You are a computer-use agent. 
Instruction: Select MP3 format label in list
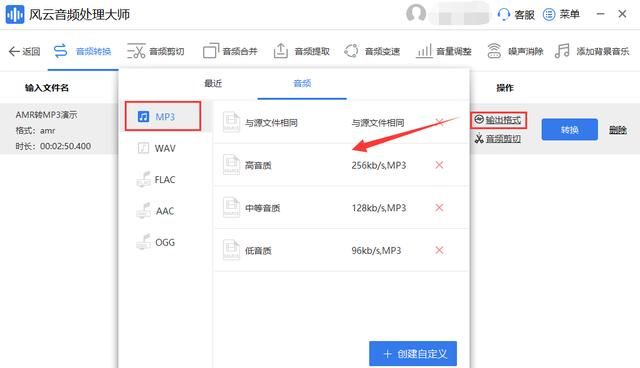click(165, 117)
